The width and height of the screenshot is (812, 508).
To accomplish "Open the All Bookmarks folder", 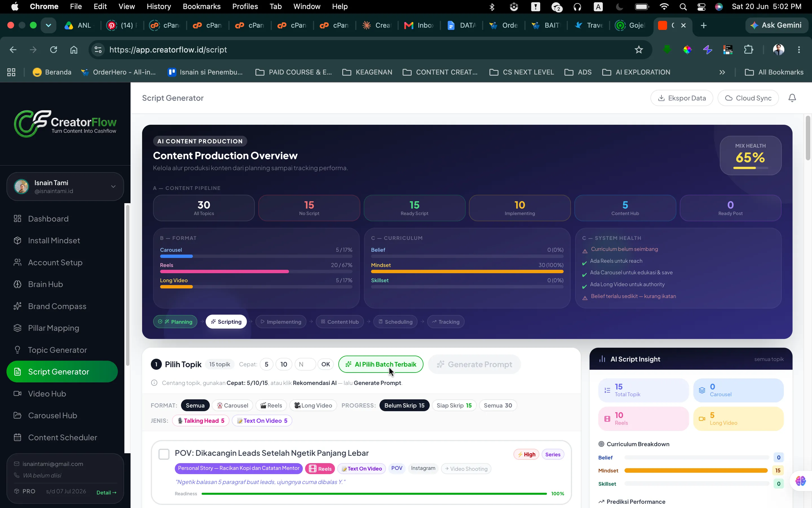I will pos(774,72).
